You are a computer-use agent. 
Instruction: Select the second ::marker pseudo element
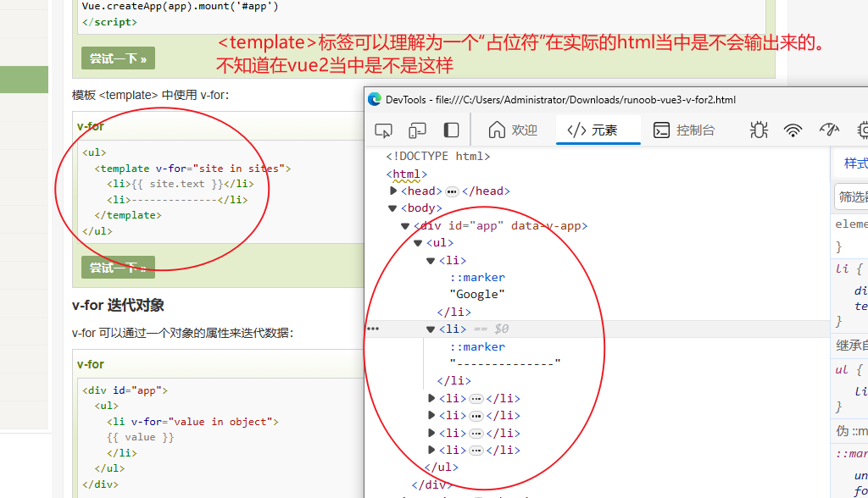coord(477,346)
